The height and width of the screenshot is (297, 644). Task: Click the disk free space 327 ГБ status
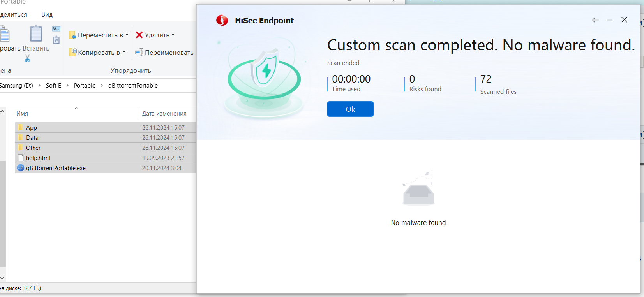pos(20,288)
